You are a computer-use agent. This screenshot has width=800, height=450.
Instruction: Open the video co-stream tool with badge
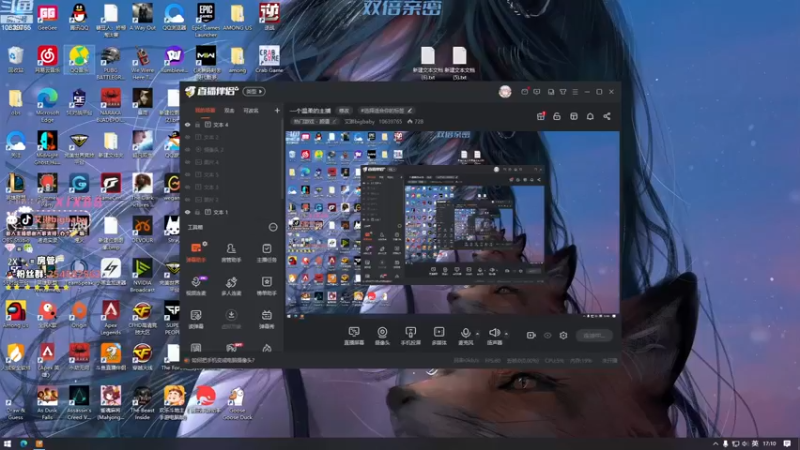click(x=196, y=286)
